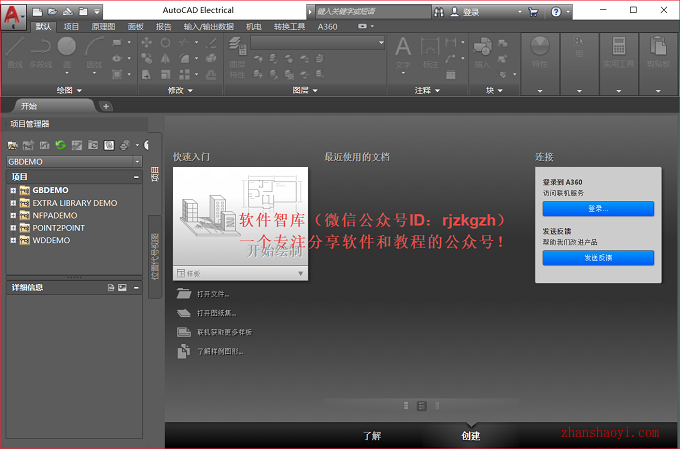Click the new tab plus button beside 开始
The image size is (680, 449).
[x=106, y=106]
